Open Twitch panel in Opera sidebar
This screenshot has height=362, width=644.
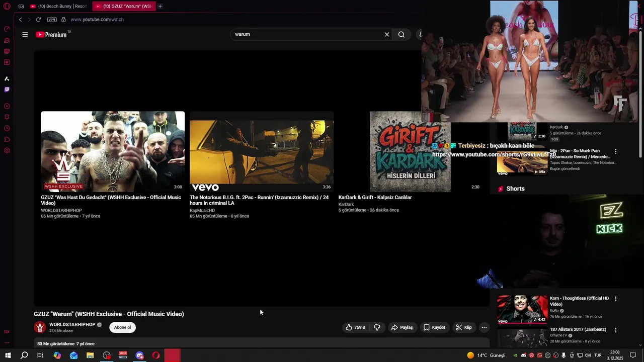(7, 89)
